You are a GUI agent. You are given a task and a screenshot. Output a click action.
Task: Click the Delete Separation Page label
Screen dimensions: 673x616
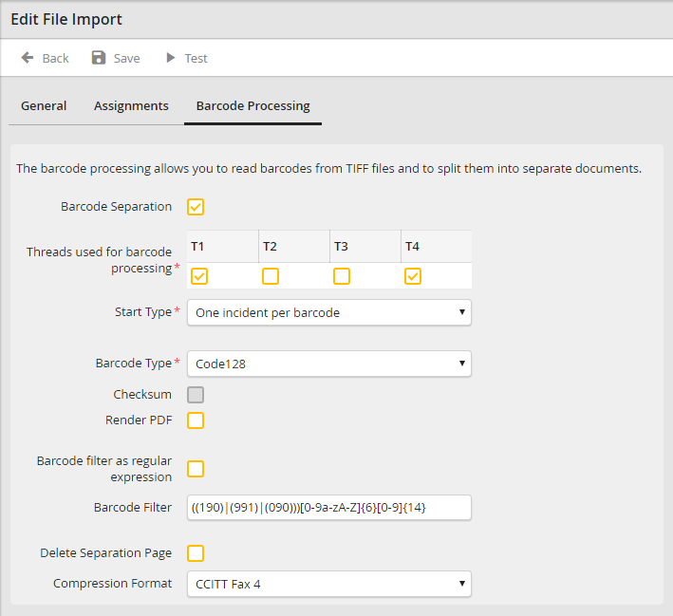click(x=106, y=553)
